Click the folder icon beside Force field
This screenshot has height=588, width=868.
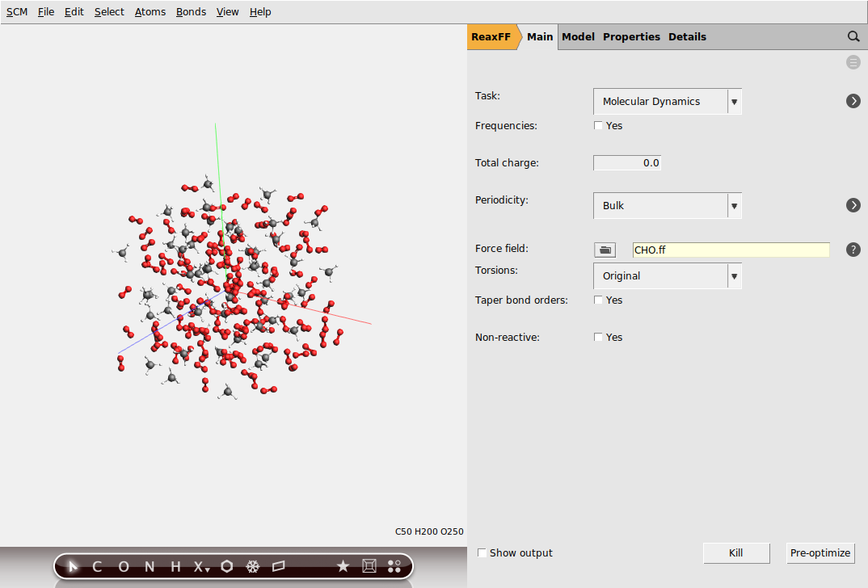[x=605, y=250]
